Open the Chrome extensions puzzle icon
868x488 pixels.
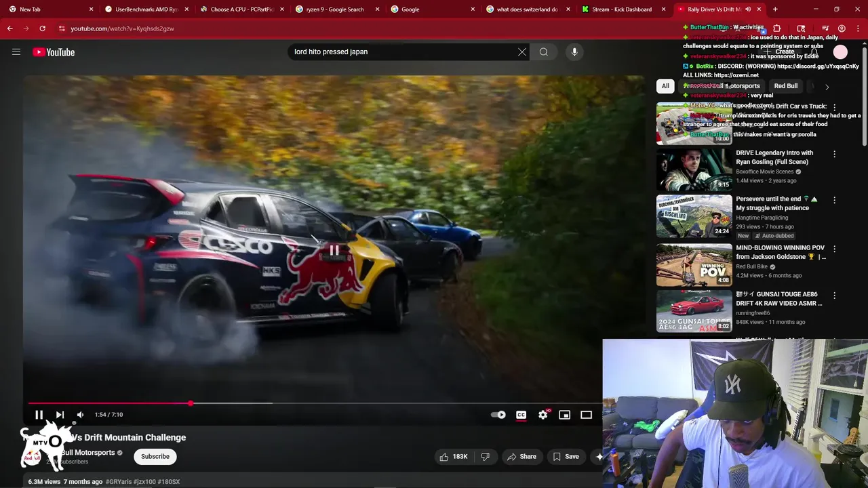[x=777, y=28]
